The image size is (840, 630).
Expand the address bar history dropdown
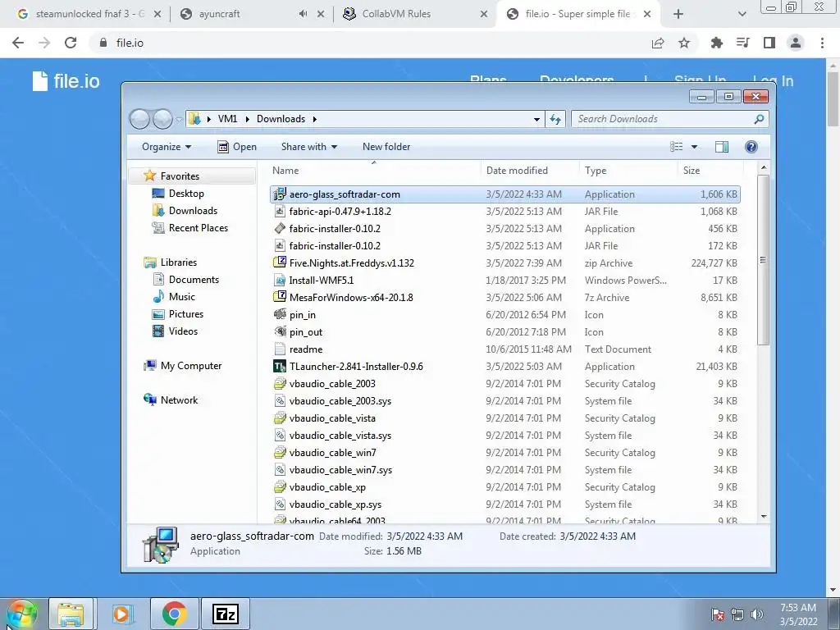(536, 119)
